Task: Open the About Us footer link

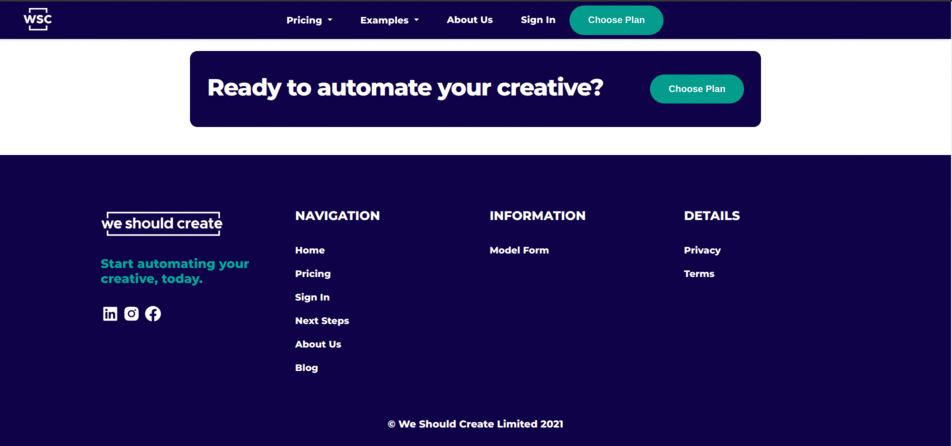Action: pyautogui.click(x=318, y=344)
